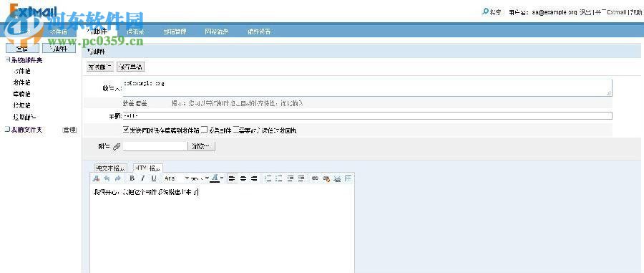Open the font color dropdown arrow

point(222,178)
